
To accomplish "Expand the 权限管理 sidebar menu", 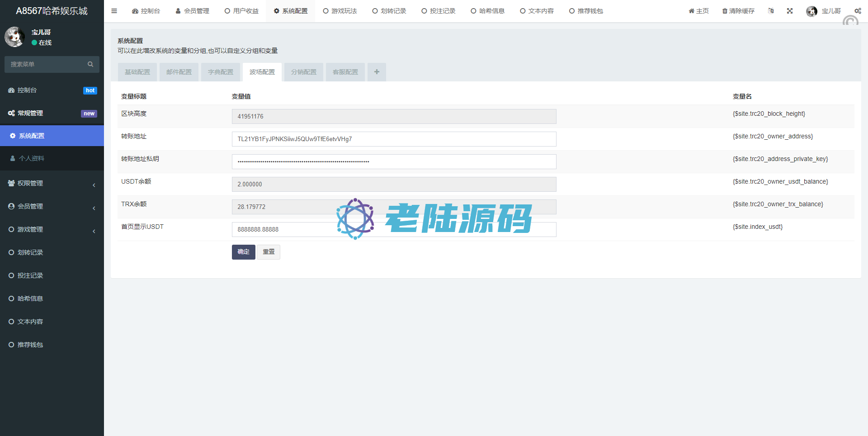I will point(52,183).
